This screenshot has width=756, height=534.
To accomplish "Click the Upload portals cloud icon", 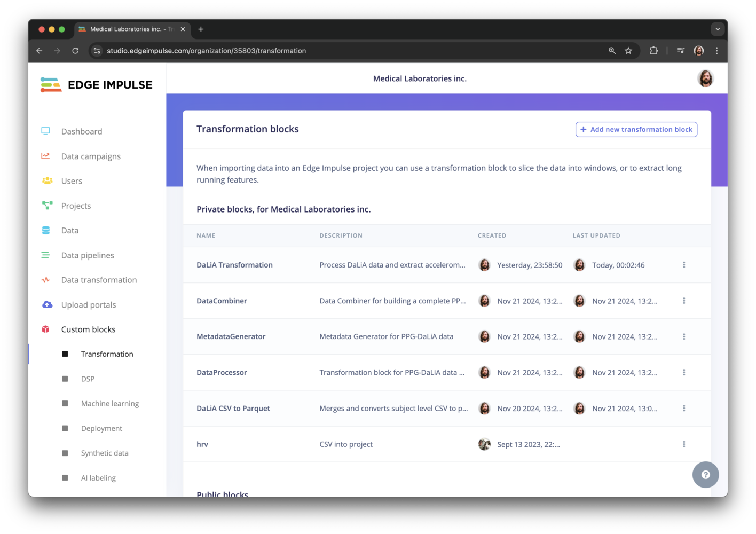I will [x=47, y=304].
